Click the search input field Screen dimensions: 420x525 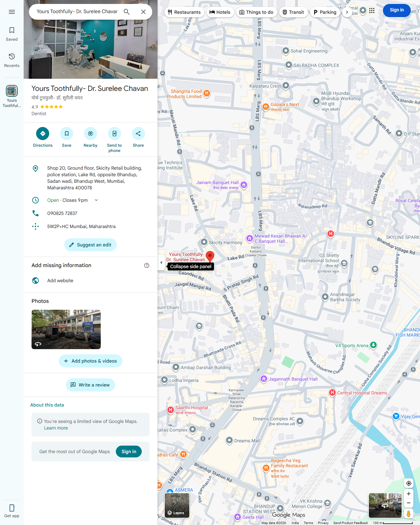[x=77, y=12]
